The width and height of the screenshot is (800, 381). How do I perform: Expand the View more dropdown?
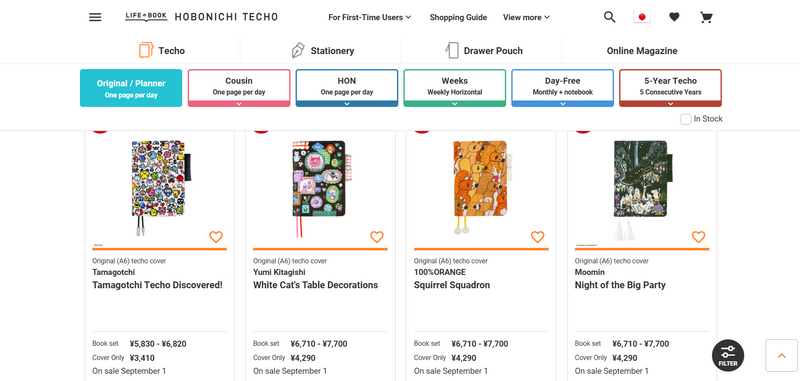coord(526,17)
